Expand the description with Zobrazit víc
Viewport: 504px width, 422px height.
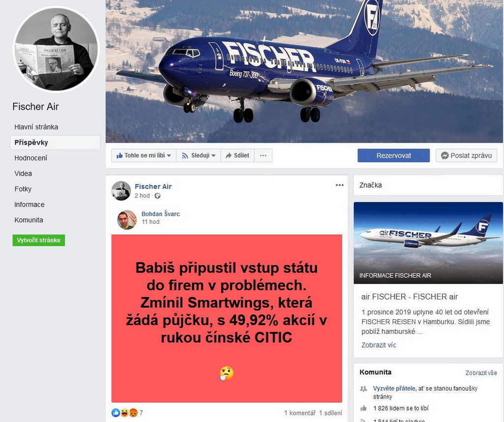click(378, 345)
